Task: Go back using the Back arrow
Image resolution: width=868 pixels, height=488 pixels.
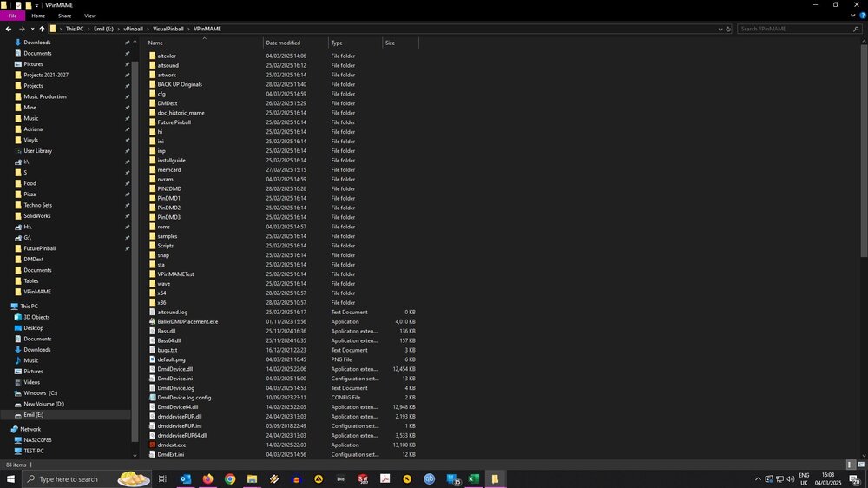Action: [9, 29]
